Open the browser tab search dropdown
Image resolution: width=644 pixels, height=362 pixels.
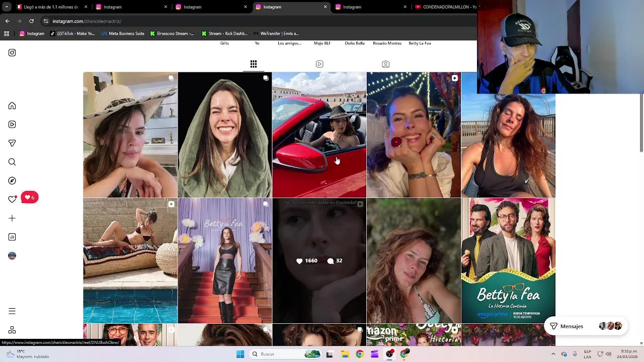6,7
